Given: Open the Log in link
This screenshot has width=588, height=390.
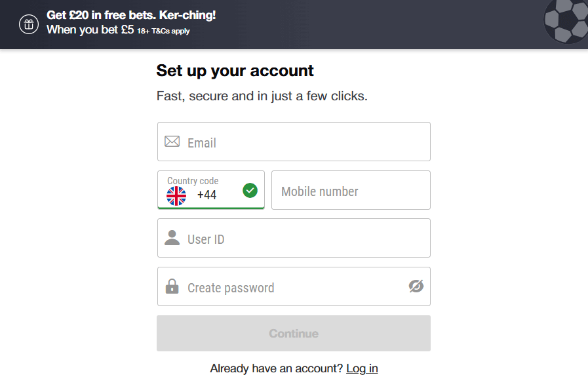Looking at the screenshot, I should [362, 368].
